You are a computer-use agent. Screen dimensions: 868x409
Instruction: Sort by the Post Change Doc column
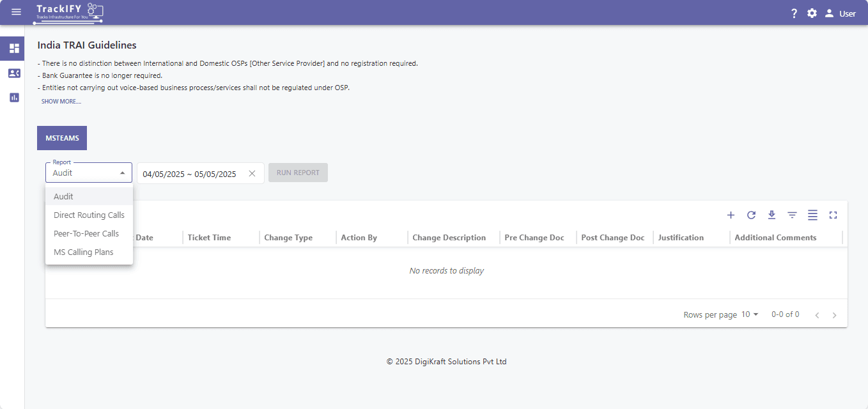coord(613,238)
